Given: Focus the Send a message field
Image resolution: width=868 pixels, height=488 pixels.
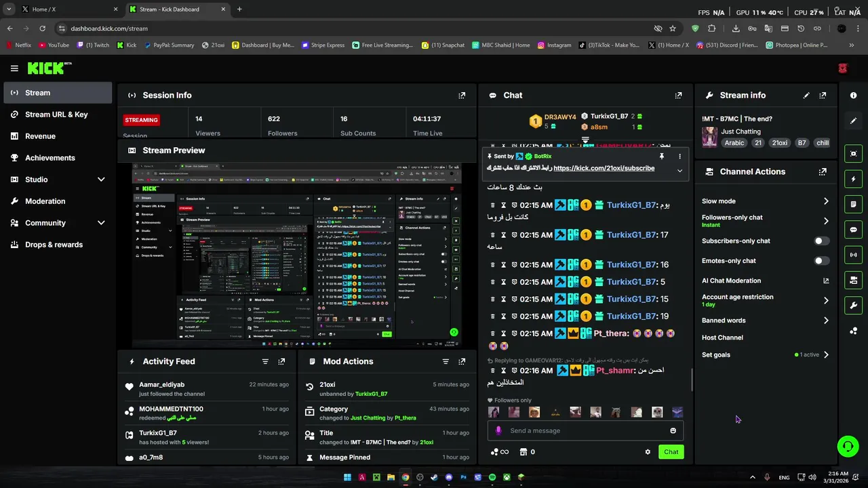Looking at the screenshot, I should 586,430.
